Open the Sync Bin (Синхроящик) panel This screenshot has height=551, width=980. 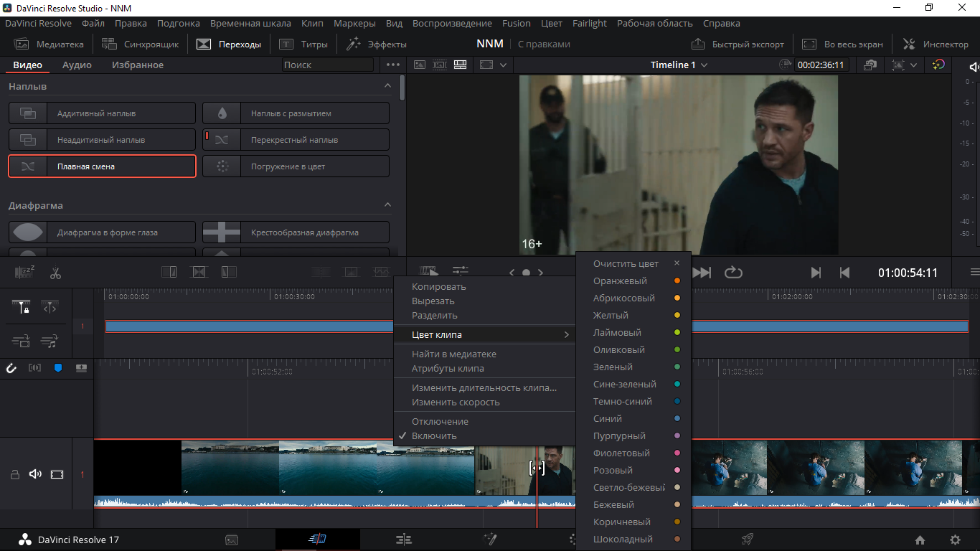click(140, 44)
